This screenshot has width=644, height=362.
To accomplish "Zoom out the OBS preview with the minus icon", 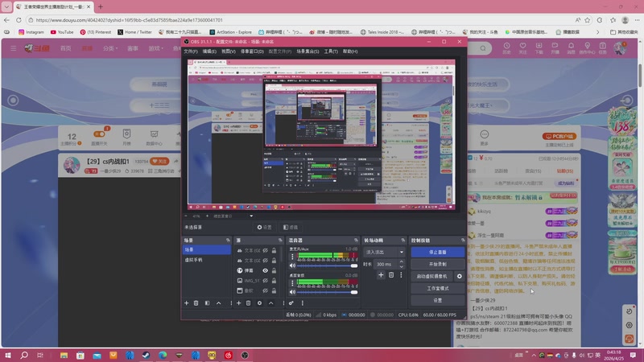I will [x=186, y=216].
